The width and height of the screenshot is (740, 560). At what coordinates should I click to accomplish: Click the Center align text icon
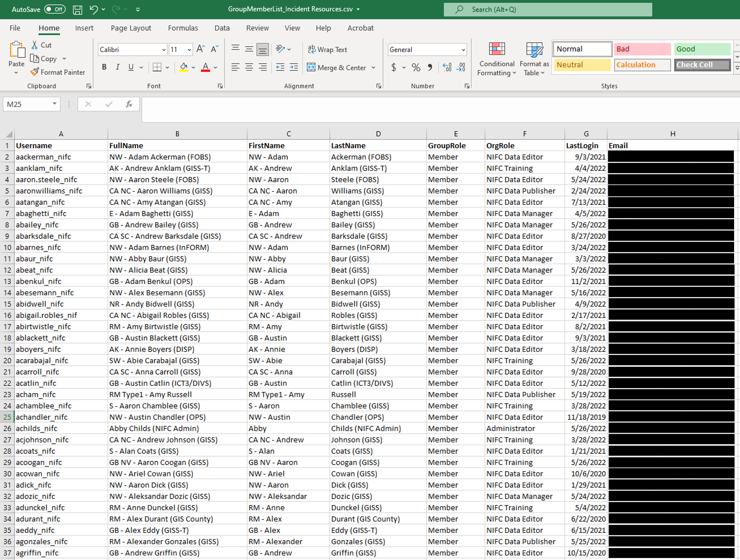(x=249, y=67)
